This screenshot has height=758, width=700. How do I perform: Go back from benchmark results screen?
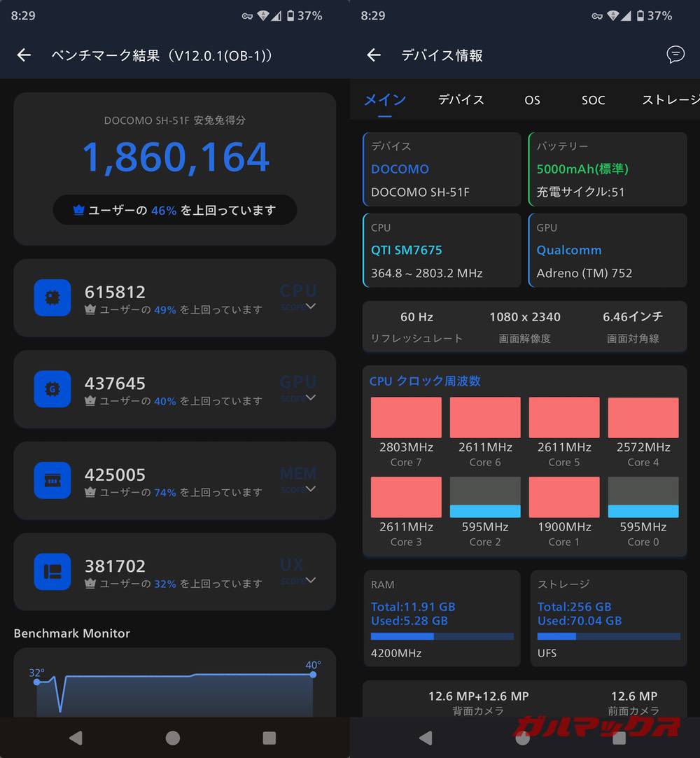(24, 55)
